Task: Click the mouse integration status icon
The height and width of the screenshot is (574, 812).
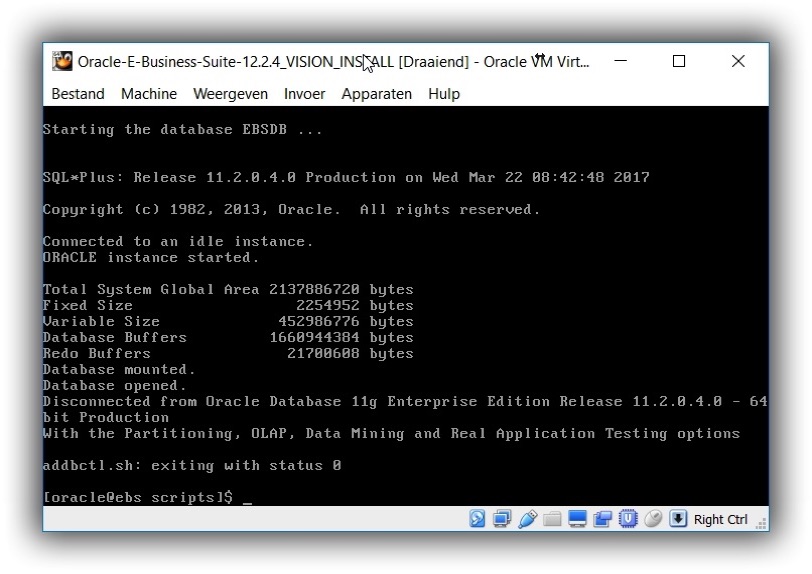Action: [653, 519]
